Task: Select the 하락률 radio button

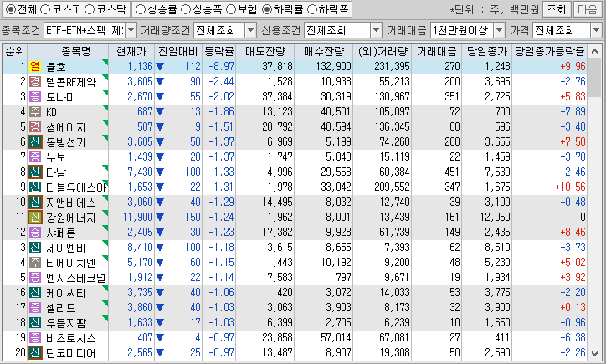Action: click(x=267, y=9)
